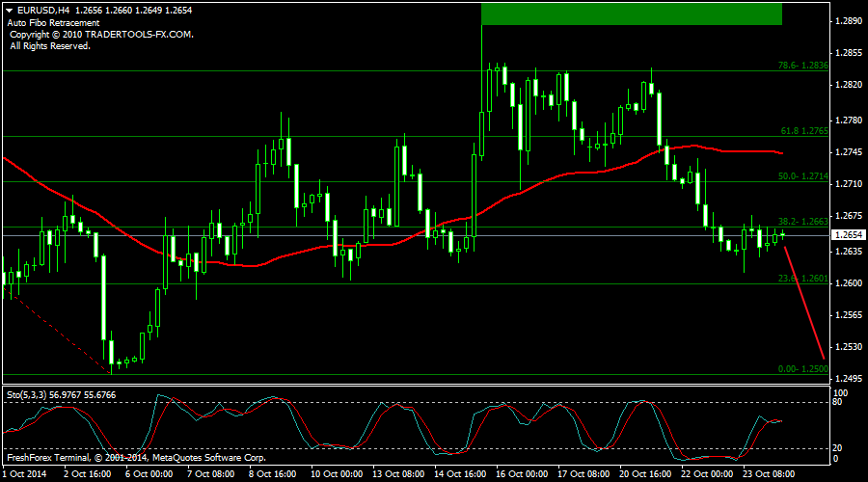Click the 1.2600 price scale value
Image resolution: width=868 pixels, height=482 pixels.
(849, 283)
